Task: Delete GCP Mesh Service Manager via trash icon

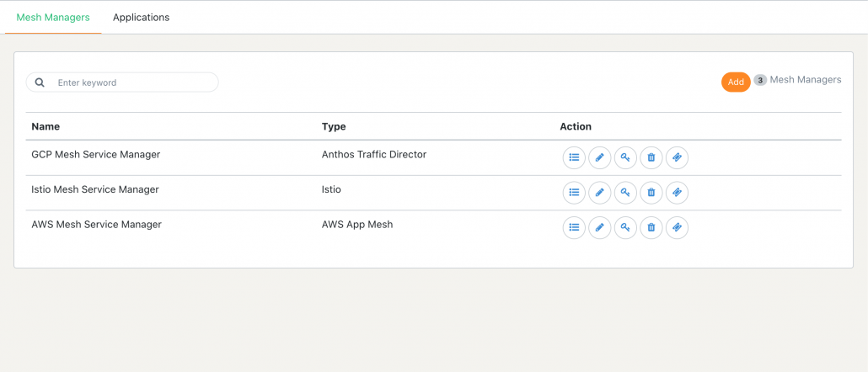Action: pos(651,157)
